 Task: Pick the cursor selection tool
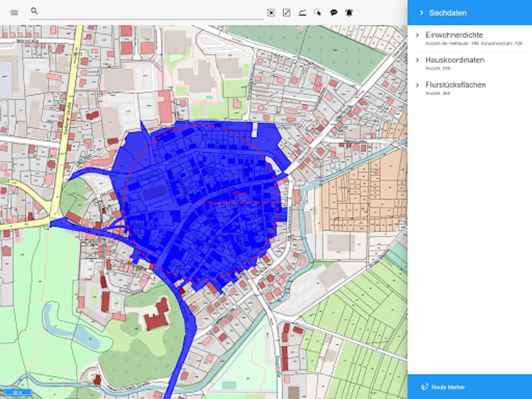tap(317, 13)
